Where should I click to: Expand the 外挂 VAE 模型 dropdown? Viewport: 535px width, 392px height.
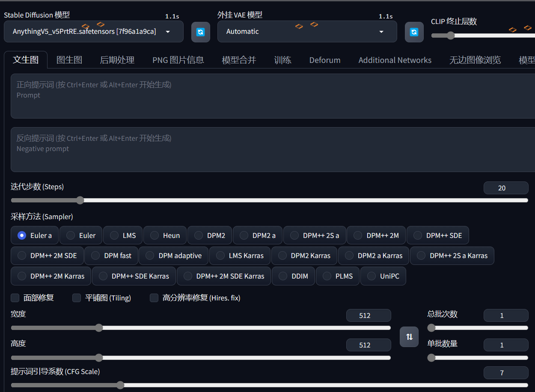click(307, 32)
